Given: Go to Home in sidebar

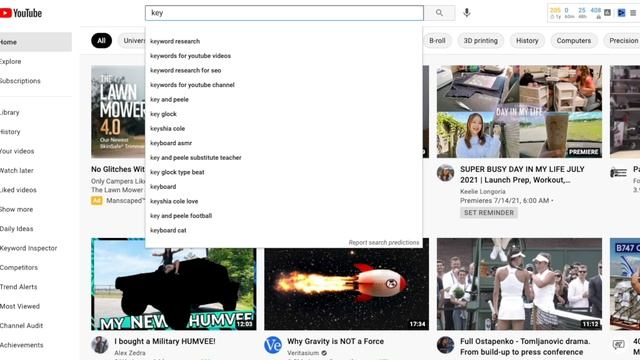Looking at the screenshot, I should 36,42.
